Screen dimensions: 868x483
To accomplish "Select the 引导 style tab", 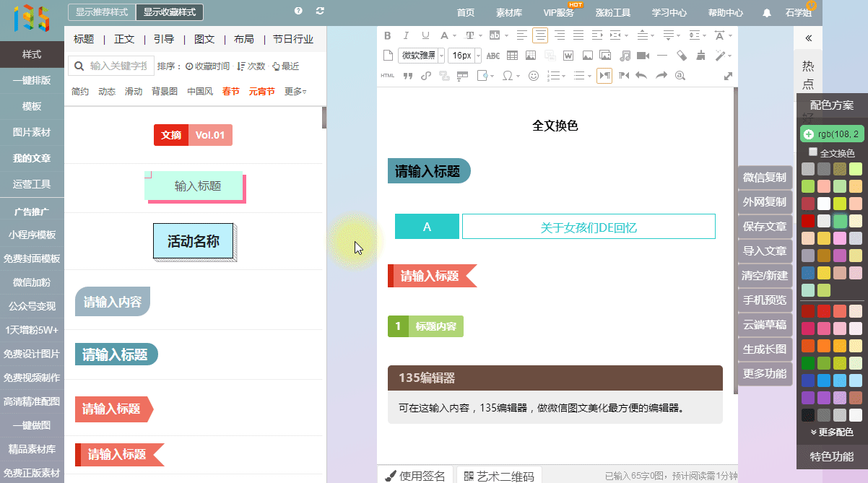I will [x=164, y=39].
